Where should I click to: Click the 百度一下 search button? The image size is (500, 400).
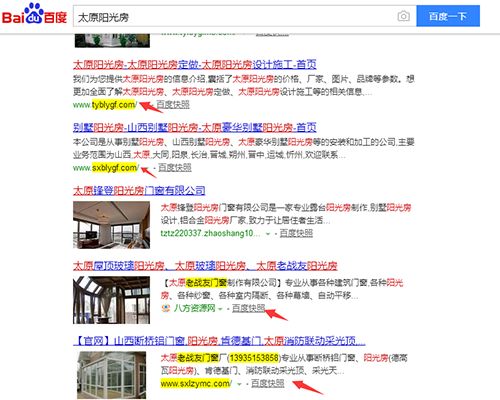pyautogui.click(x=448, y=16)
